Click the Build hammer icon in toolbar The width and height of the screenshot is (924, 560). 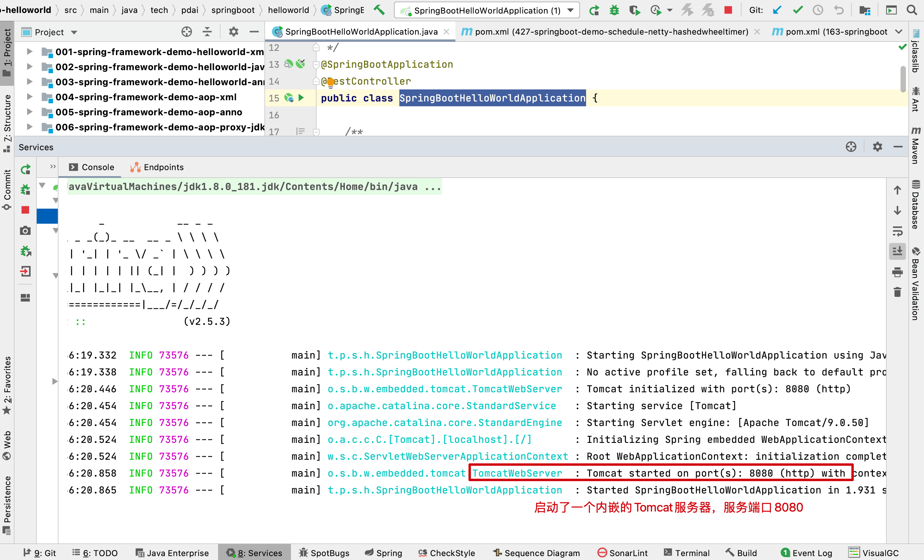point(379,10)
